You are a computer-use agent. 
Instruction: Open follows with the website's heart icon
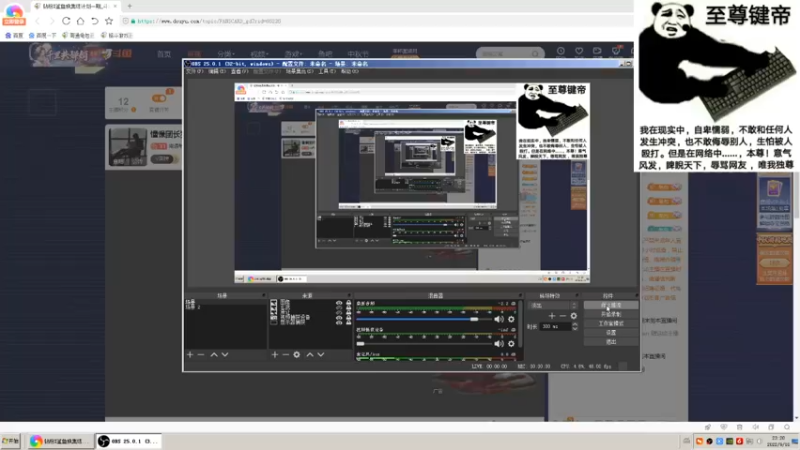point(579,51)
